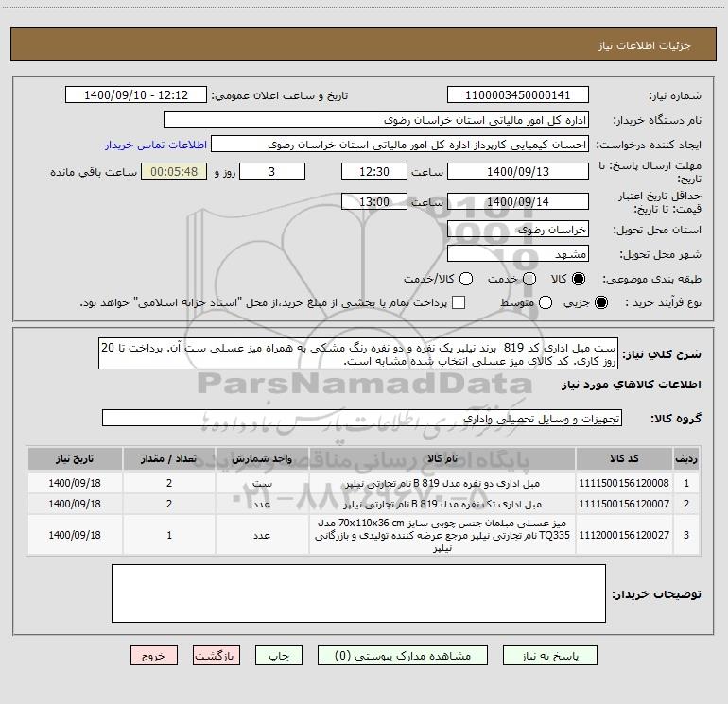Click product code 1112000156120027
Screen dimensions: 728x704
[x=624, y=535]
